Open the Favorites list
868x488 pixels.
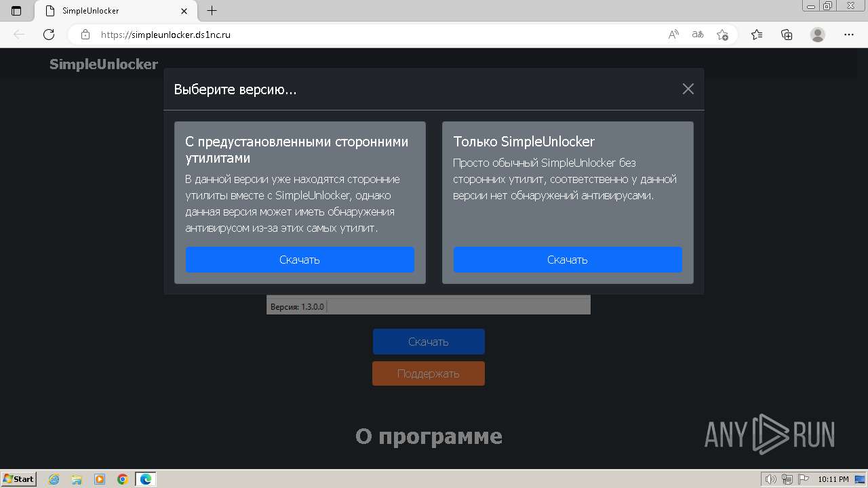(757, 35)
